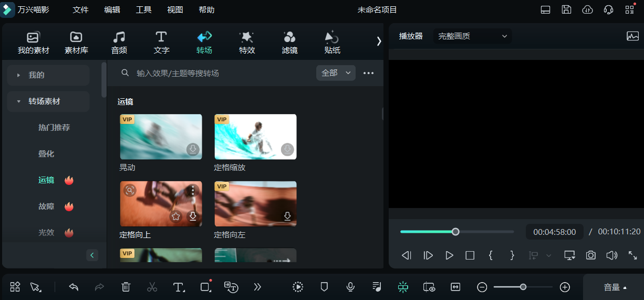
Task: Click find-similar icon on 定格向上 thumbnail
Action: click(130, 190)
